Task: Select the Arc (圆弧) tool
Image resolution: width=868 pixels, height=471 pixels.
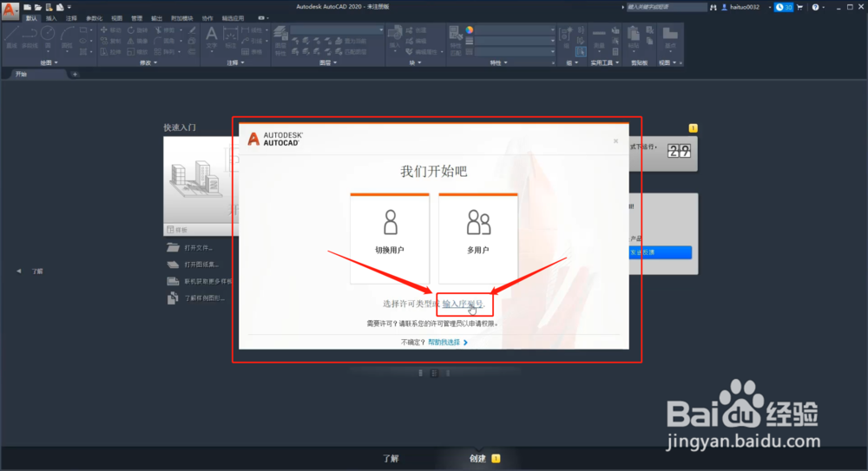Action: pyautogui.click(x=67, y=37)
